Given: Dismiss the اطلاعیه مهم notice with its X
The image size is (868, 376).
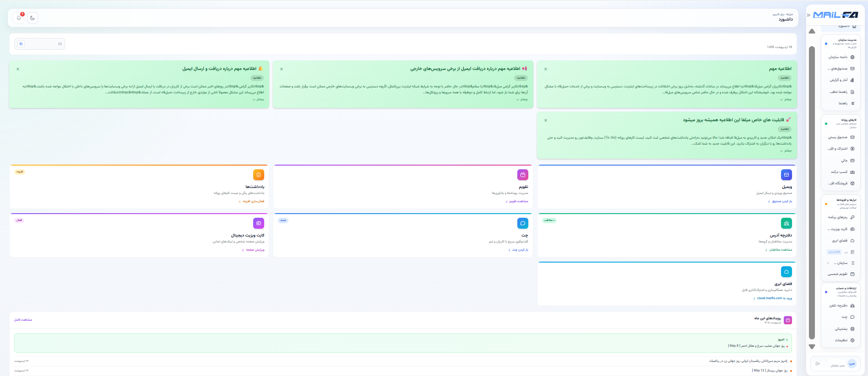Looking at the screenshot, I should (x=546, y=69).
